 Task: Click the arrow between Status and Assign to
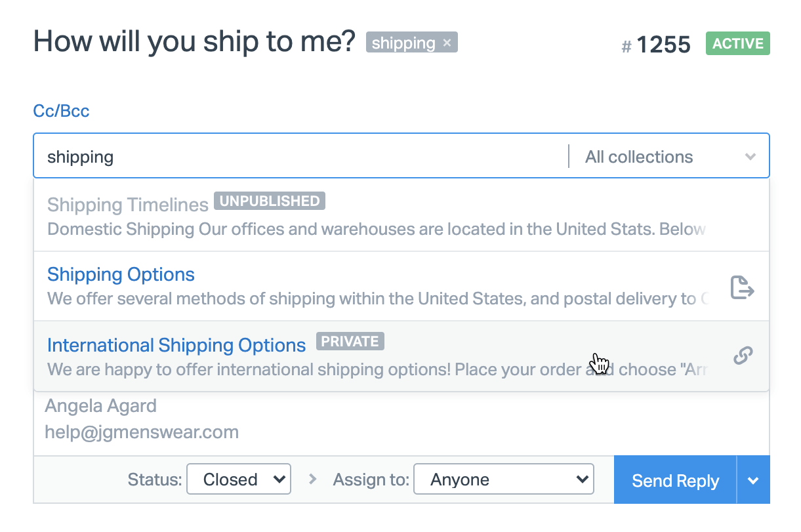tap(312, 480)
